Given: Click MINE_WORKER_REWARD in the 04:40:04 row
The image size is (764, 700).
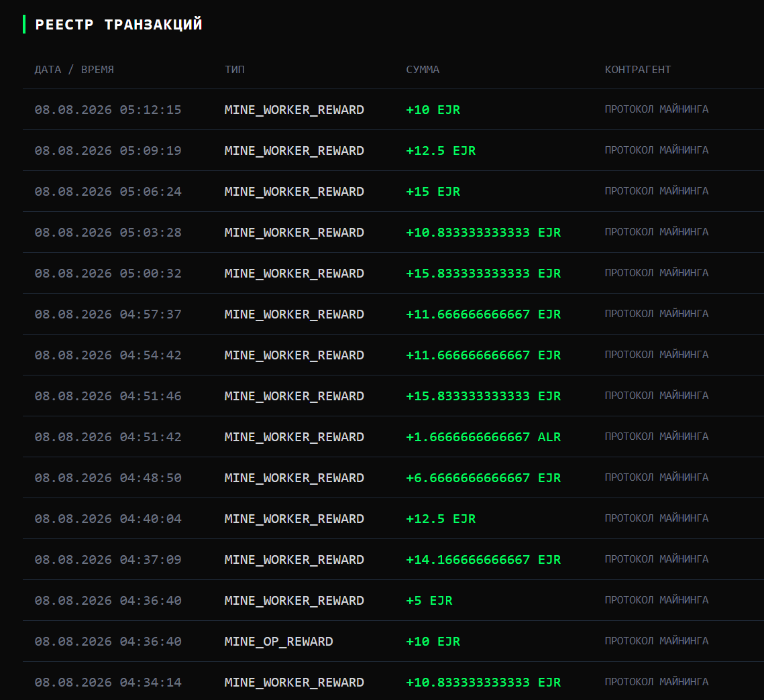Looking at the screenshot, I should click(294, 519).
